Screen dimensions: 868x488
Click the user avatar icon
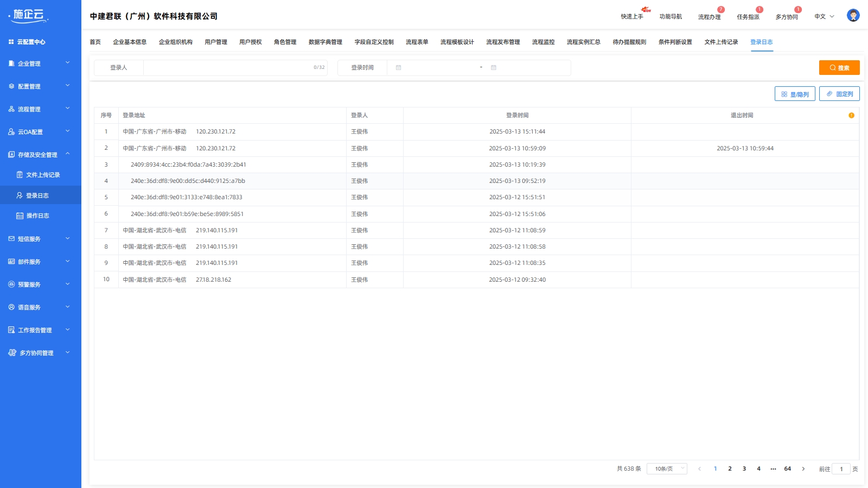point(853,16)
